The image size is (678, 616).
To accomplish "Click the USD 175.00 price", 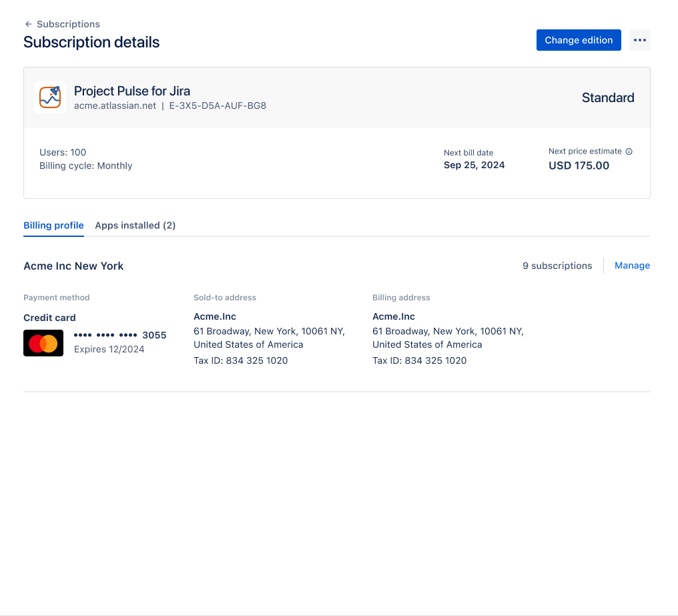I will tap(579, 166).
